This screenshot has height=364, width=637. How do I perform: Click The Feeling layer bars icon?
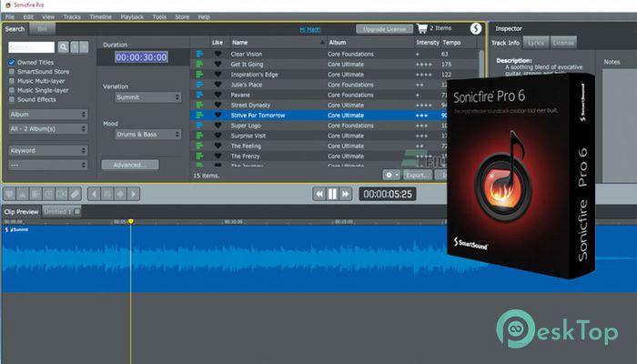(x=199, y=146)
